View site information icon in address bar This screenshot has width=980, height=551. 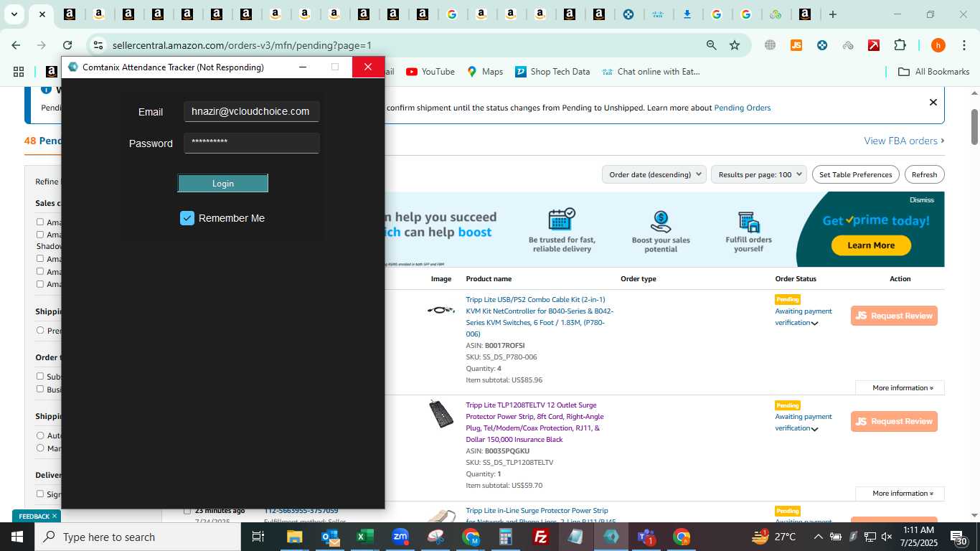[x=98, y=45]
